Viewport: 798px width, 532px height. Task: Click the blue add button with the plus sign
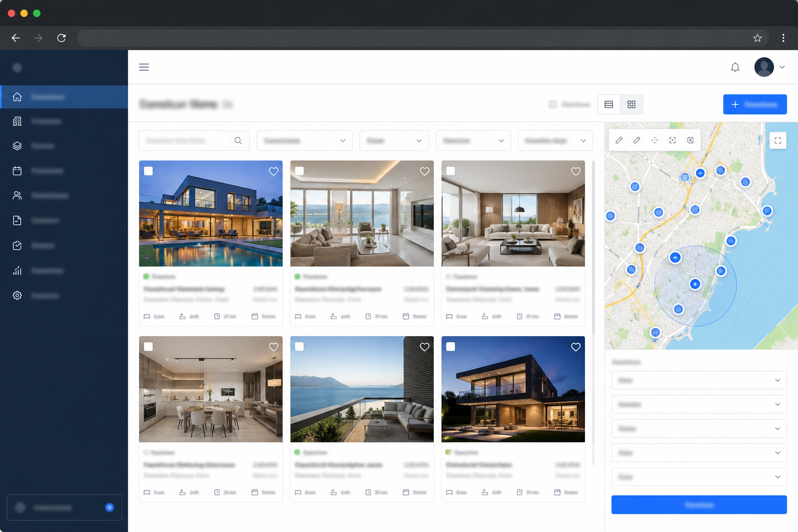pos(755,104)
